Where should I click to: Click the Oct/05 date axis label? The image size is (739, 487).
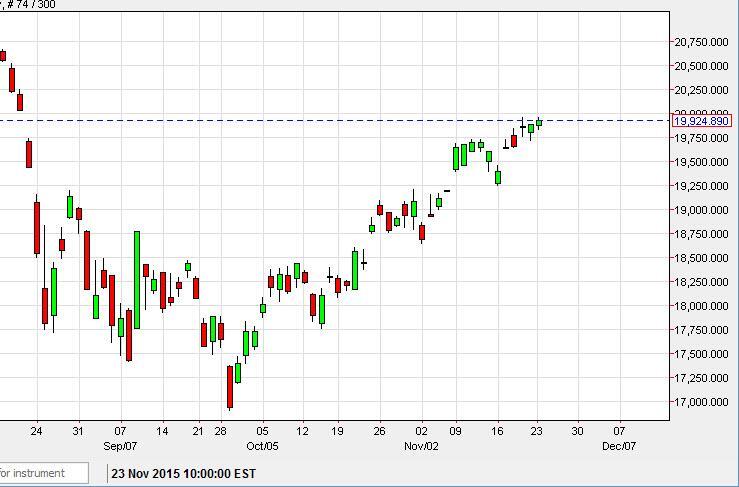click(262, 446)
